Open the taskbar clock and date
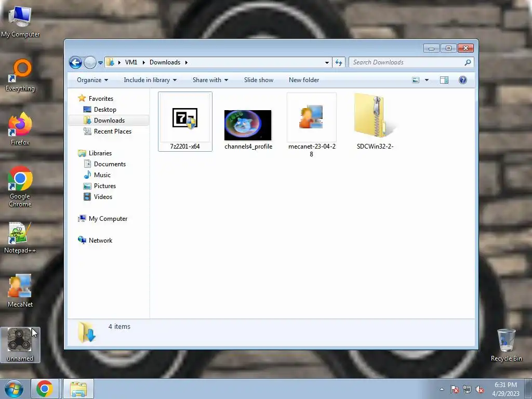This screenshot has width=532, height=399. (506, 389)
